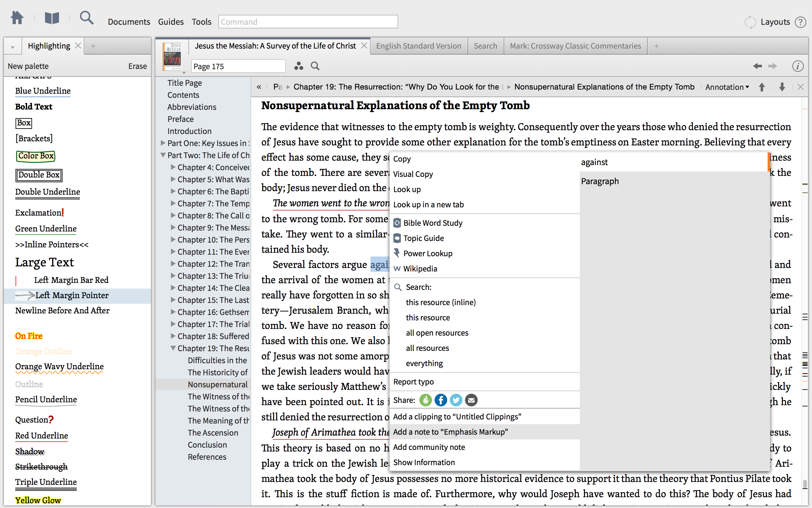Share by email icon
The image size is (812, 508).
click(471, 400)
